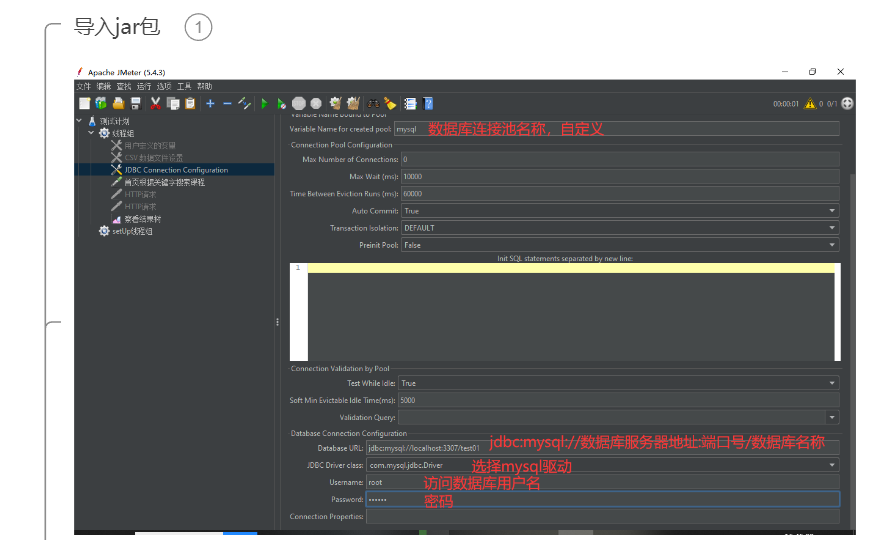Select the 线程组 tree item
The image size is (893, 540).
[123, 133]
